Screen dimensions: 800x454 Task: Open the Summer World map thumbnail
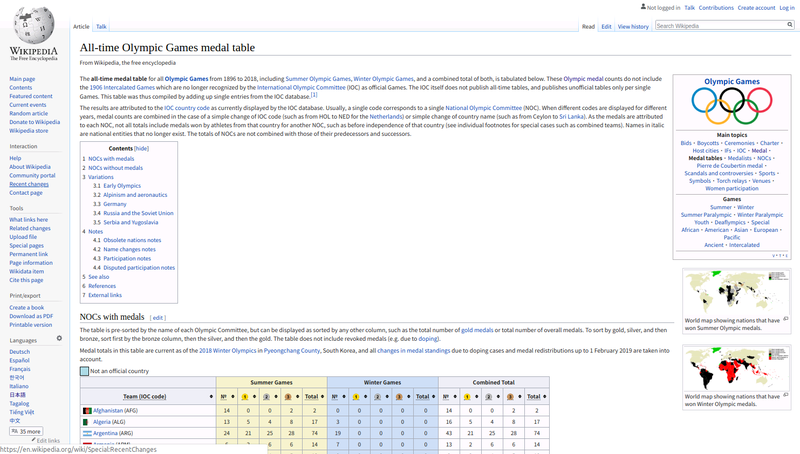coord(737,293)
